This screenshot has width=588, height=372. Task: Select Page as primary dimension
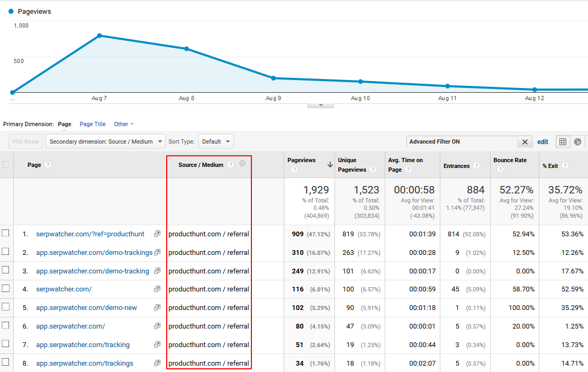(x=65, y=124)
